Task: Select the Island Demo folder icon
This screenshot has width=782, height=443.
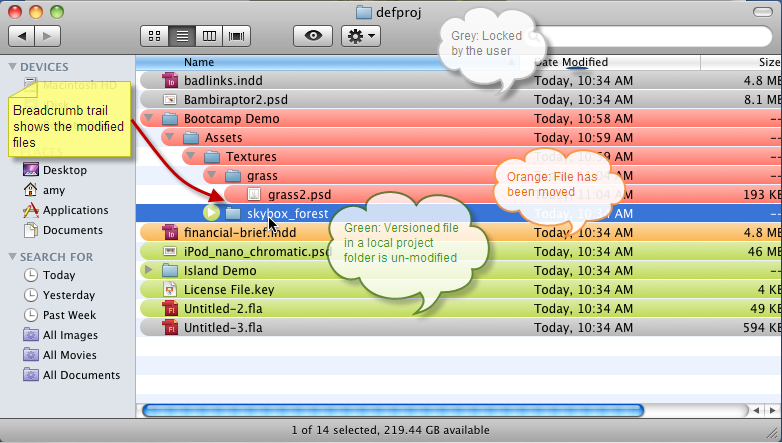Action: tap(170, 270)
